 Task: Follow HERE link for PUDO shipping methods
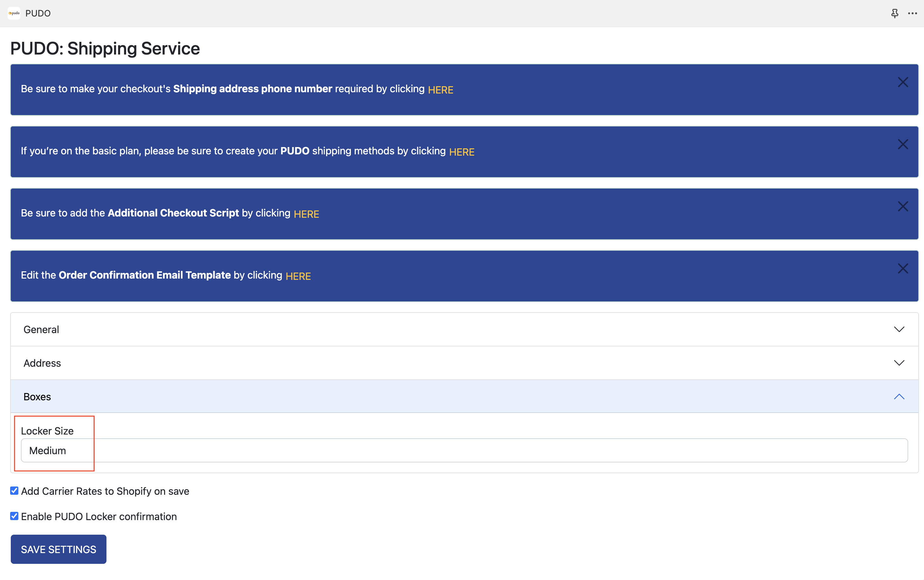tap(462, 152)
